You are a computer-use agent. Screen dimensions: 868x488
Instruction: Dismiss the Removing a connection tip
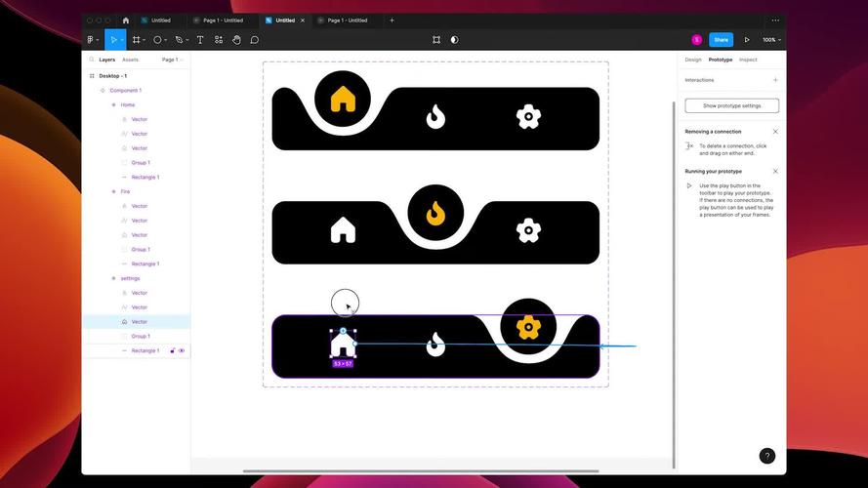tap(775, 132)
